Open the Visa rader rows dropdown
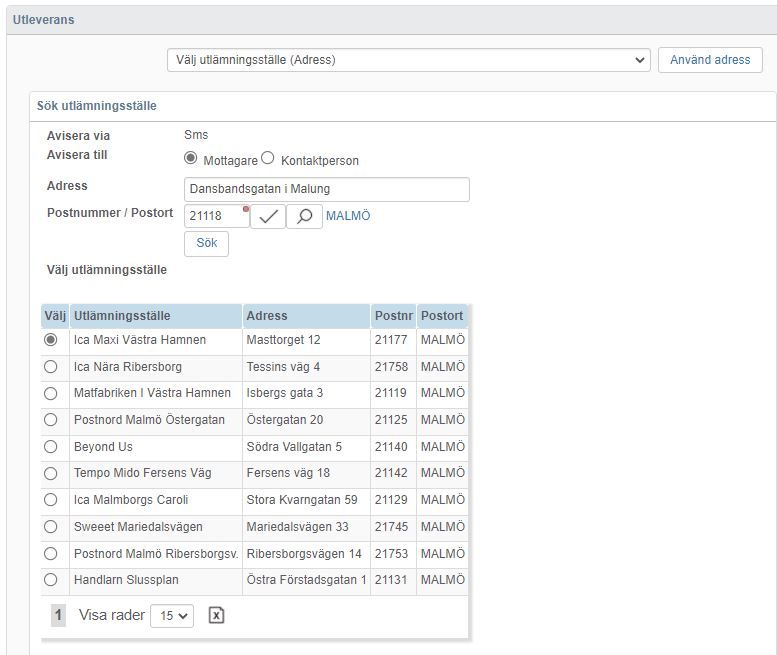 point(172,616)
